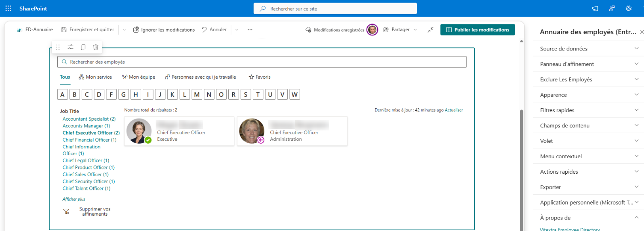Screen dimensions: 644x231
Task: Click the ED-Annuaire site logo icon
Action: coord(19,30)
